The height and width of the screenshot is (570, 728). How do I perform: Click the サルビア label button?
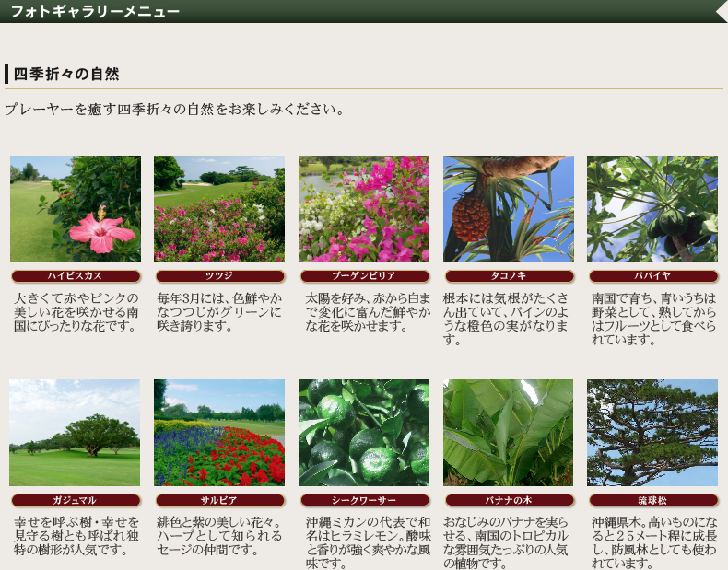coord(220,500)
